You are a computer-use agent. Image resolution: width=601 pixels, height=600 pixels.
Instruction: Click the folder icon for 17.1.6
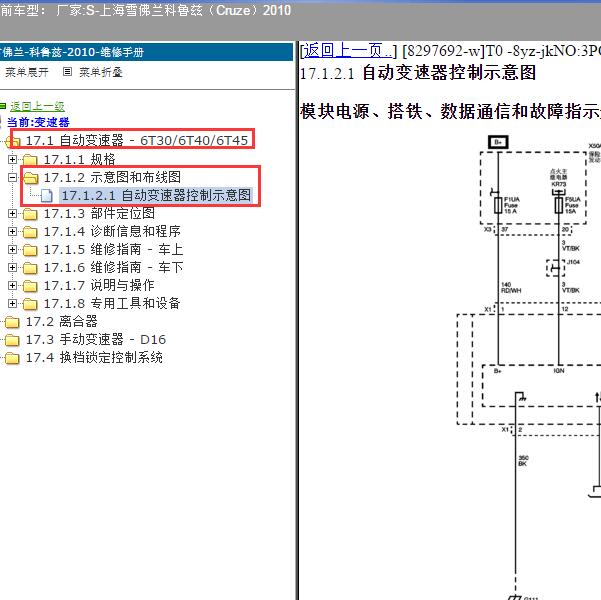[30, 268]
